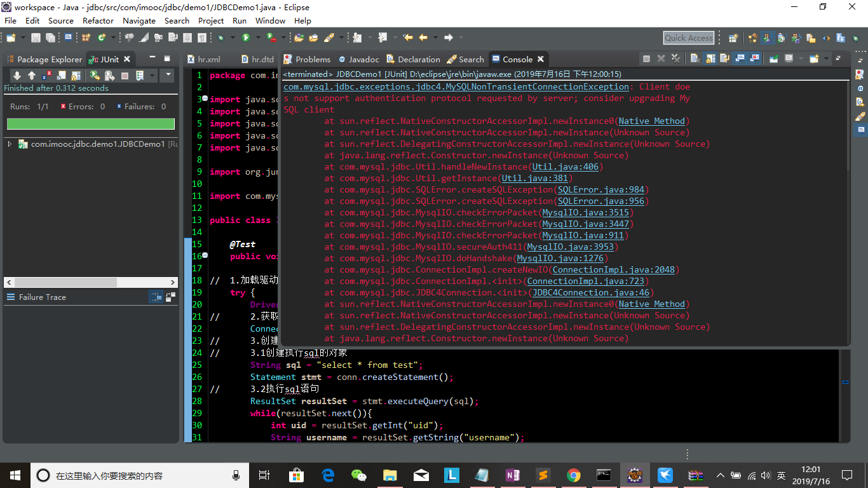
Task: Open the Refactor menu
Action: point(98,20)
